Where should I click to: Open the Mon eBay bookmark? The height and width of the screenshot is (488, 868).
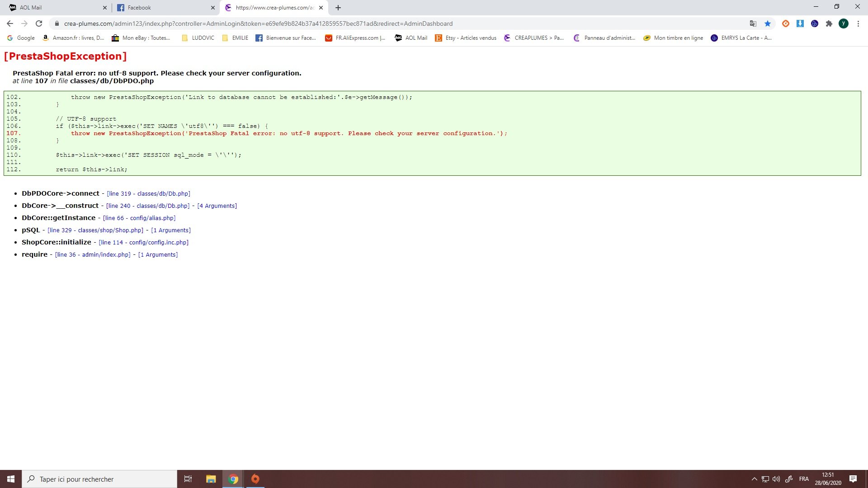click(141, 38)
